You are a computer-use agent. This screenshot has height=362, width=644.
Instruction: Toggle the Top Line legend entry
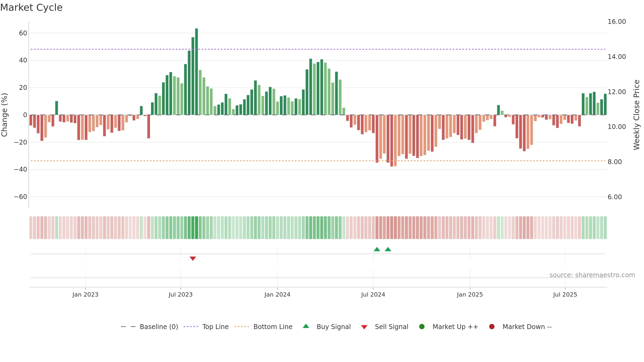(206, 327)
